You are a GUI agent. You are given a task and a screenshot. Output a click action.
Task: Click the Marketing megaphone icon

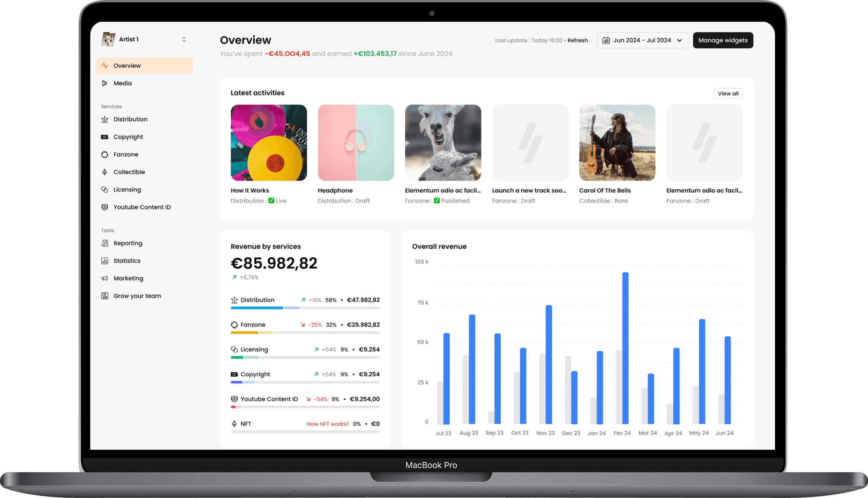click(104, 278)
